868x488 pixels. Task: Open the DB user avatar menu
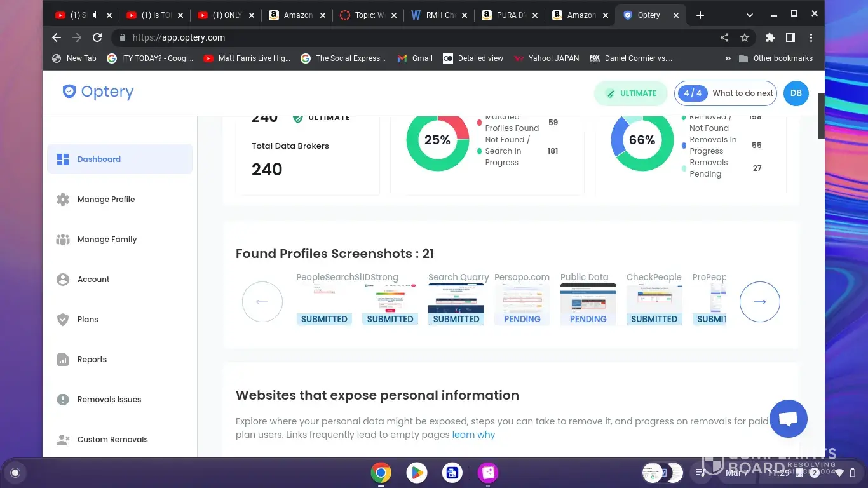point(796,93)
